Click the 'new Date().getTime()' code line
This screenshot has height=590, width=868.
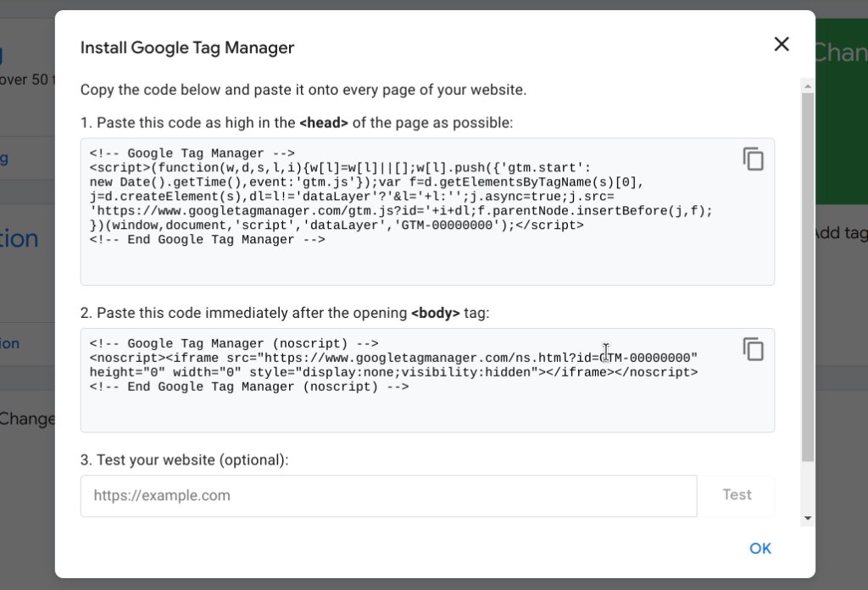click(x=366, y=182)
